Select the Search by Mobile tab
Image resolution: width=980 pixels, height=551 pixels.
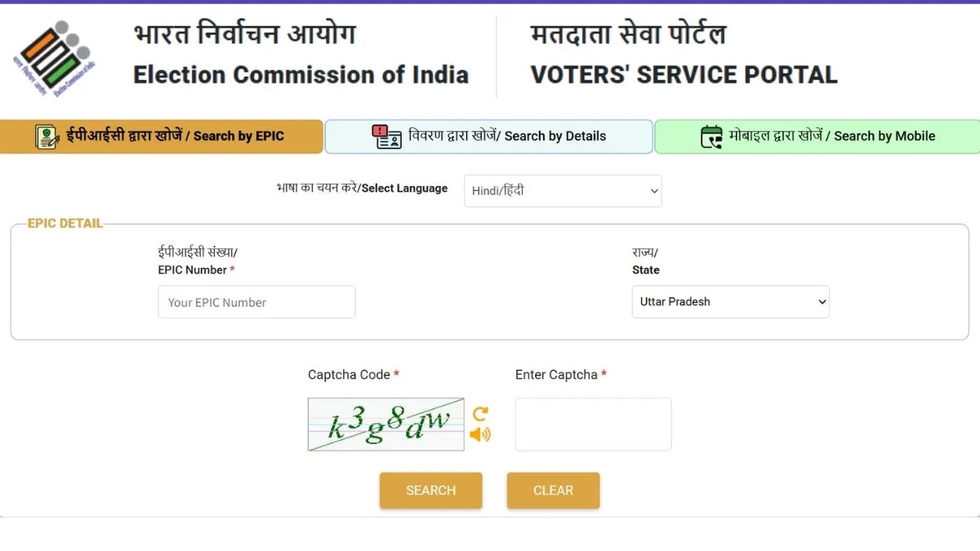[817, 136]
